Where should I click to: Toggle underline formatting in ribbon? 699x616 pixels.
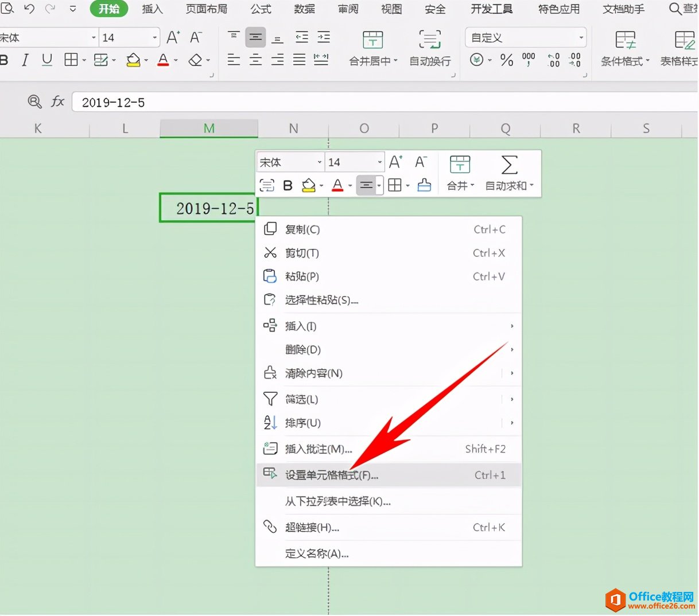[x=47, y=60]
